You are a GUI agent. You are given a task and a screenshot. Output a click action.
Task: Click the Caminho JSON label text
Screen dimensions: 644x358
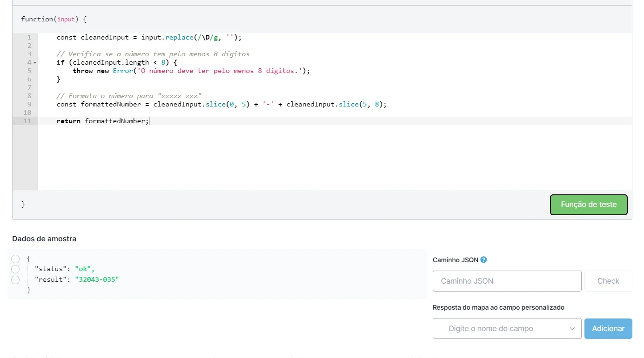click(x=456, y=260)
